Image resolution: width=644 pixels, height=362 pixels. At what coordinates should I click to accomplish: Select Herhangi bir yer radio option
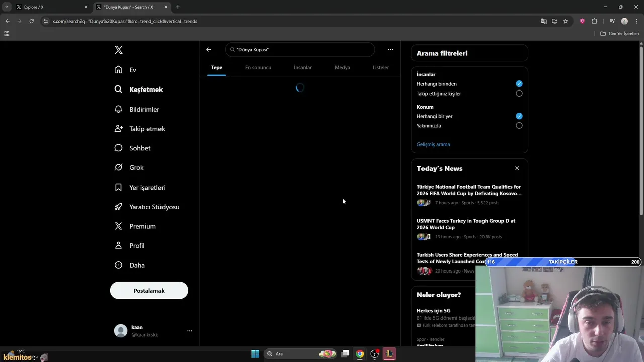click(x=519, y=116)
